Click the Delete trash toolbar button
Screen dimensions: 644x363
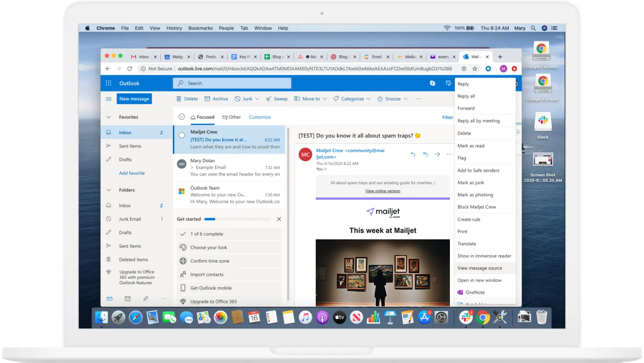point(187,99)
